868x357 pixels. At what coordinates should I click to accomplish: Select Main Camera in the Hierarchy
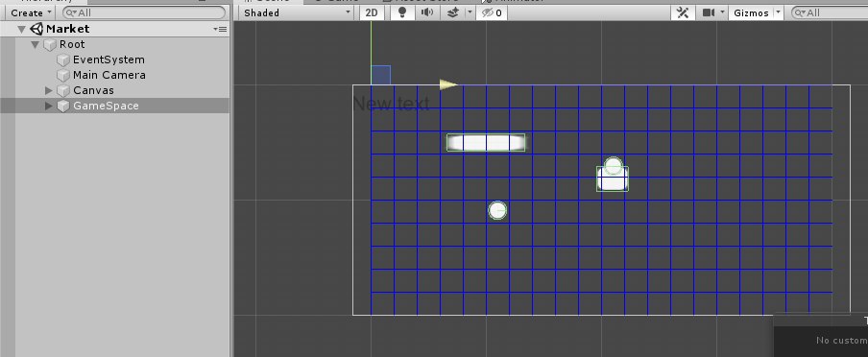(109, 75)
